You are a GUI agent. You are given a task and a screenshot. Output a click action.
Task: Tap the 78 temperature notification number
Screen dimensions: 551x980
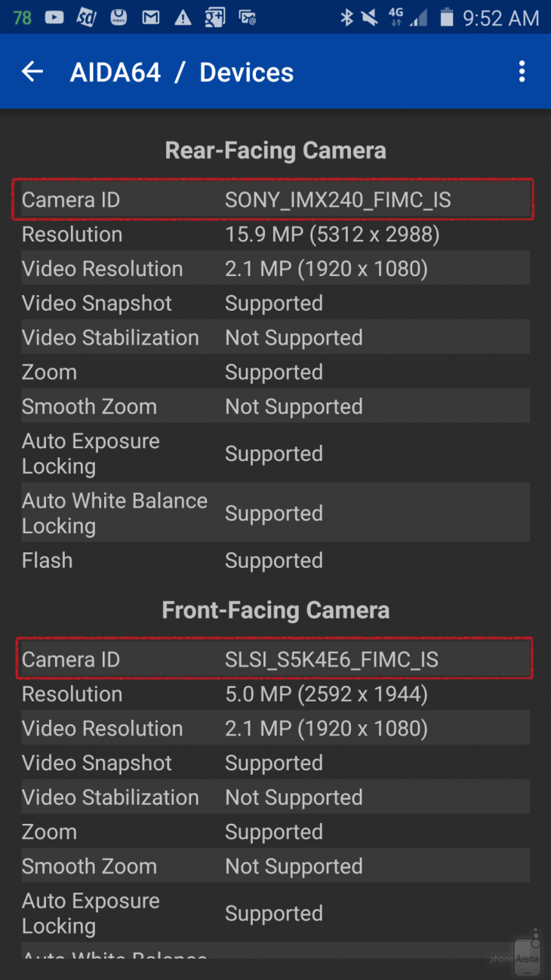pyautogui.click(x=22, y=17)
